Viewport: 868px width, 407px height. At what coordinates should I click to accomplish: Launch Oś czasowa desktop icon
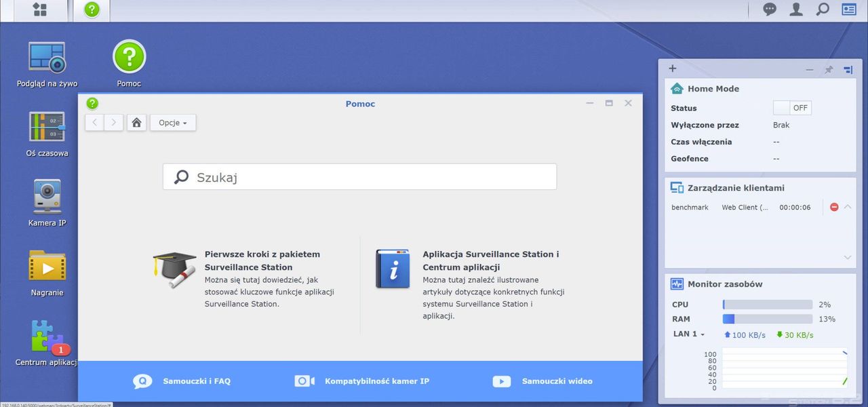[x=47, y=134]
